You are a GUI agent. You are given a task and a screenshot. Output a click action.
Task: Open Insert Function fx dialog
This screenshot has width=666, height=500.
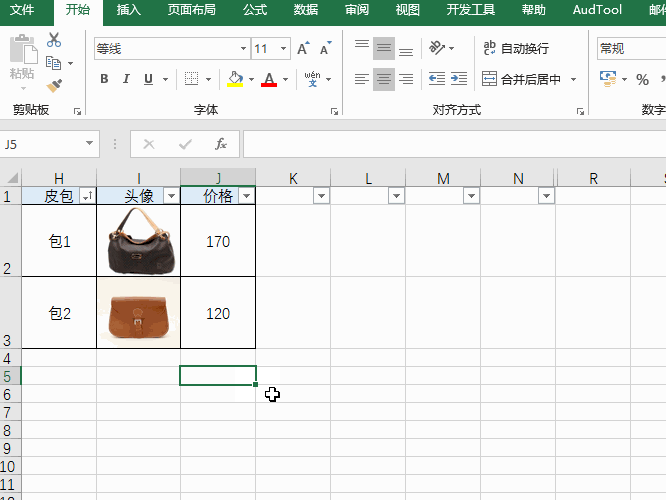(221, 144)
